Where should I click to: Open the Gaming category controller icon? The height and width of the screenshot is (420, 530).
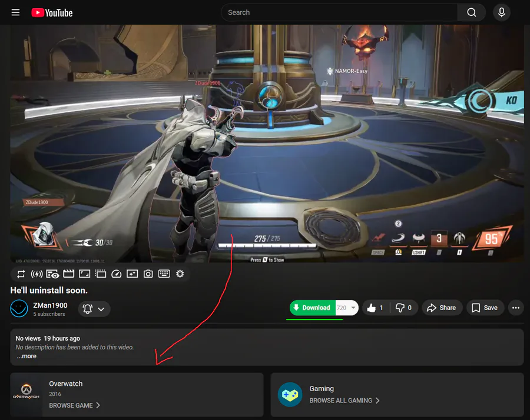tap(290, 394)
